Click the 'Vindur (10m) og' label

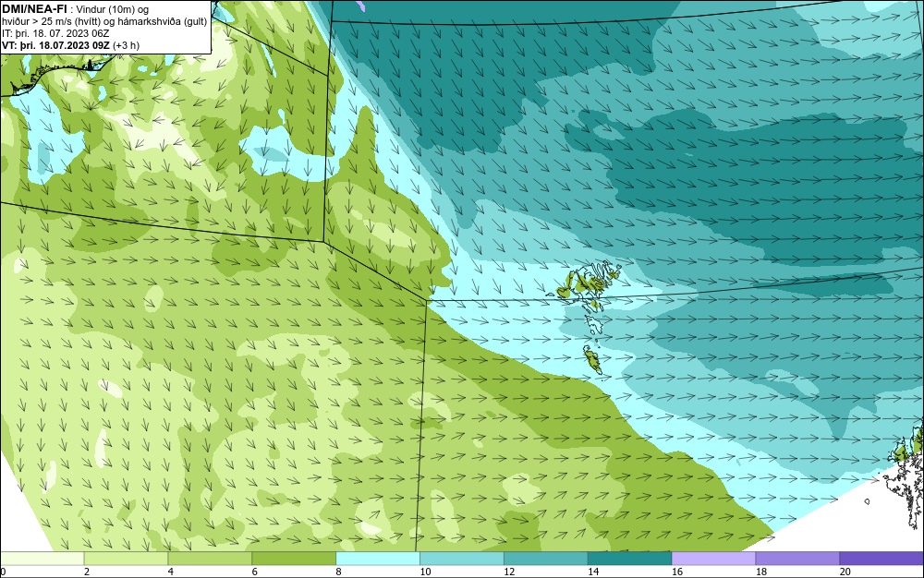pyautogui.click(x=113, y=9)
